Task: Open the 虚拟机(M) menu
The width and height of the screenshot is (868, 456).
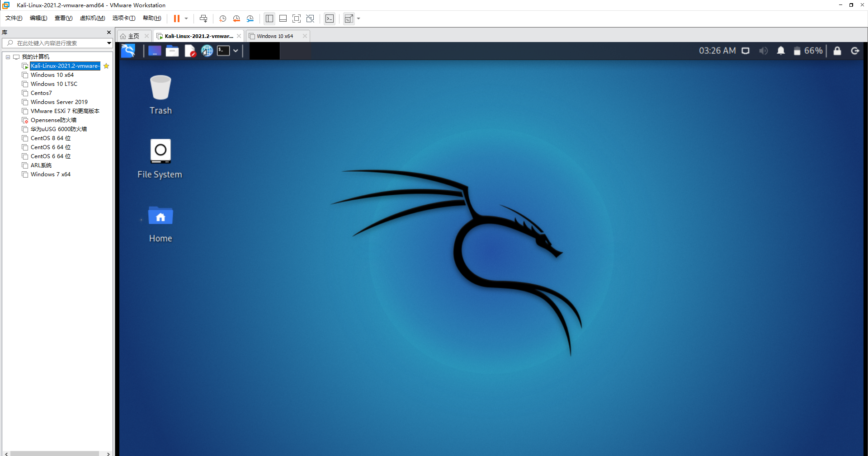Action: click(93, 18)
